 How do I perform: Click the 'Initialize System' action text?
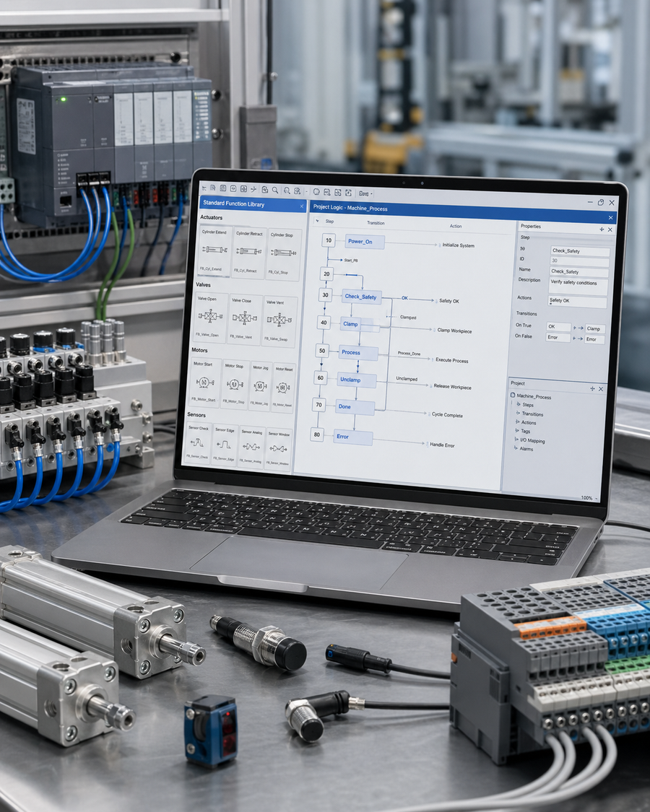[458, 245]
